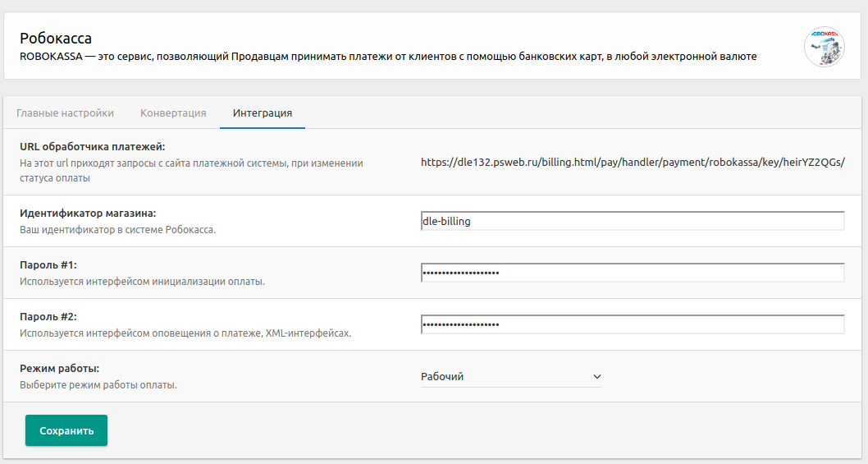Click the Робокасса page heading

pyautogui.click(x=56, y=39)
